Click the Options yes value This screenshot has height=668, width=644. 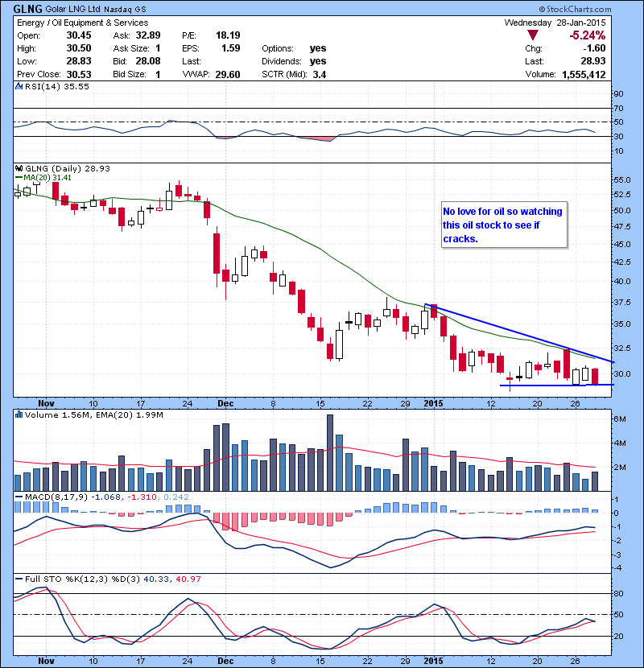click(318, 48)
